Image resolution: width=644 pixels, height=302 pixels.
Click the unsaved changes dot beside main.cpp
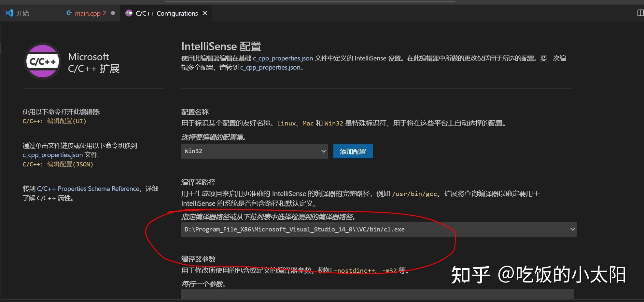pos(112,13)
